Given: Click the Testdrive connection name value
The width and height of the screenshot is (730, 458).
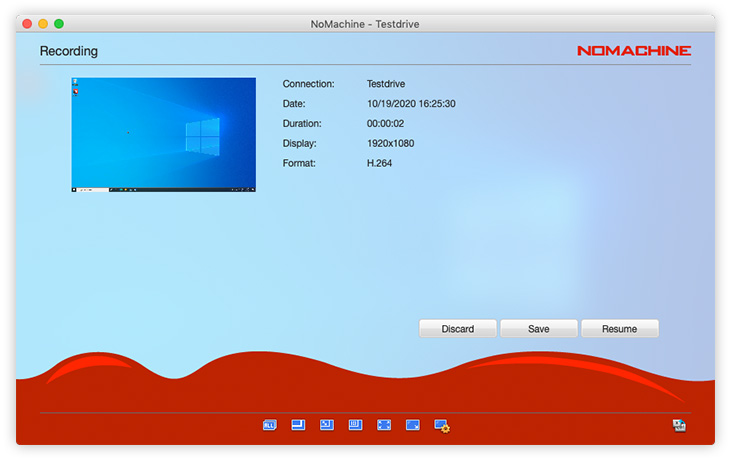Looking at the screenshot, I should pyautogui.click(x=386, y=84).
